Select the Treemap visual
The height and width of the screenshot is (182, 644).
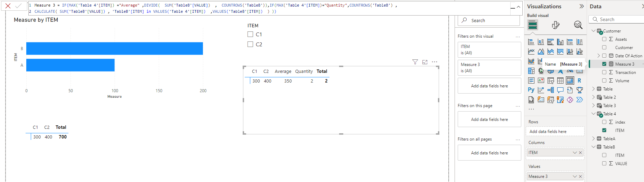pos(531,71)
